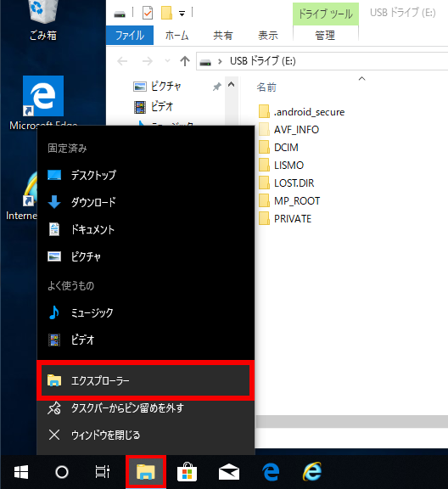Launch Internet Explorer from the taskbar
The image size is (448, 489).
(312, 472)
